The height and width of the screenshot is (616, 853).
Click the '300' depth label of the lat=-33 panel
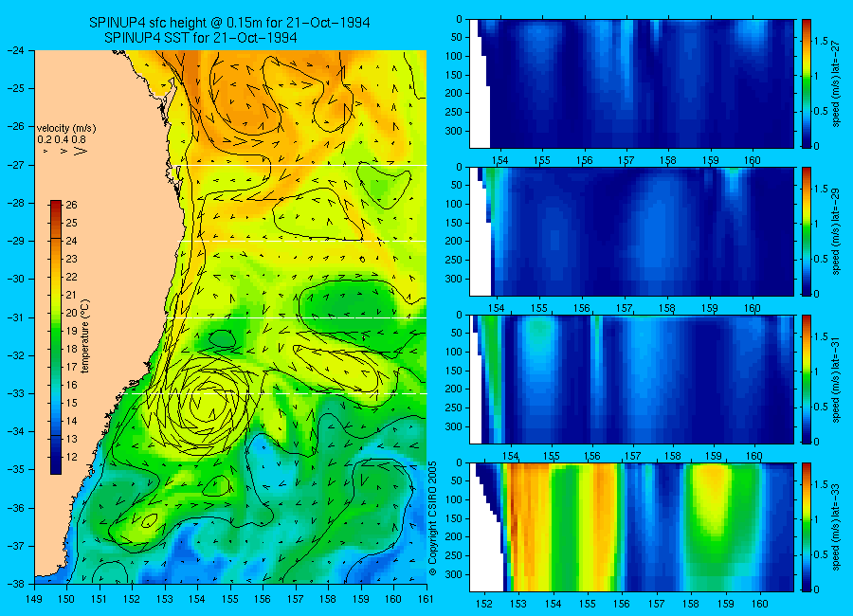tap(454, 574)
